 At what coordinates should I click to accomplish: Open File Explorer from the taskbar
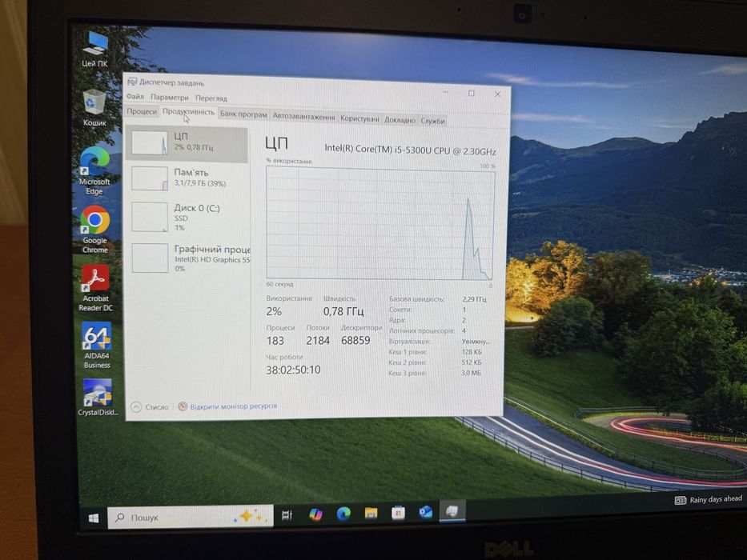(371, 513)
